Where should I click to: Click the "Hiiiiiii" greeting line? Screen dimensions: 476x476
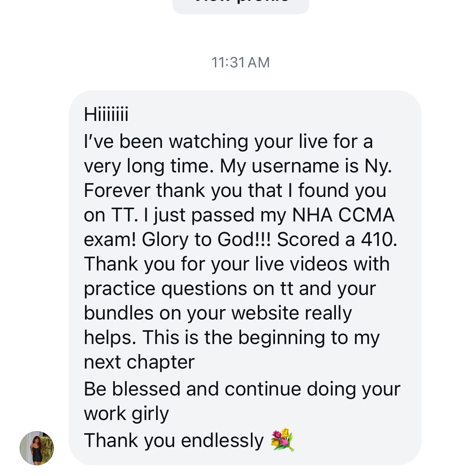coord(106,114)
